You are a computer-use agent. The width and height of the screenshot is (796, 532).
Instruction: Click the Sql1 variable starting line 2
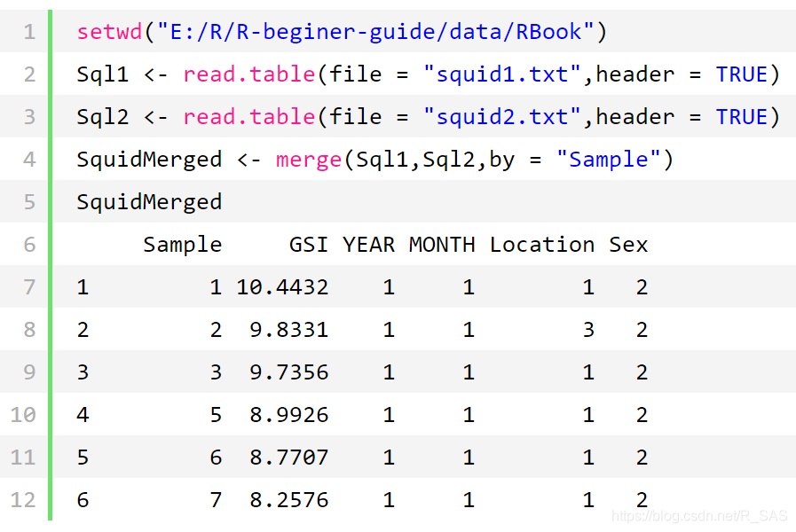point(103,74)
